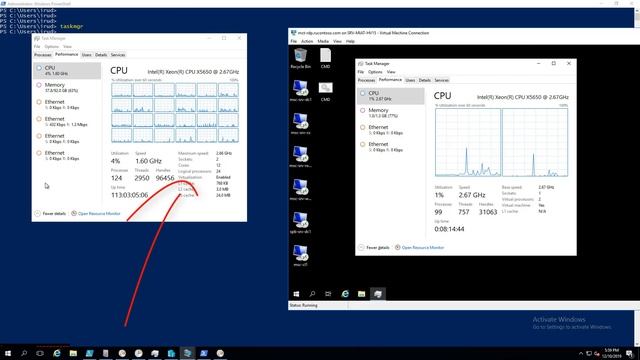Switch to Details tab in VM Task Manager
The width and height of the screenshot is (640, 360).
[x=424, y=80]
